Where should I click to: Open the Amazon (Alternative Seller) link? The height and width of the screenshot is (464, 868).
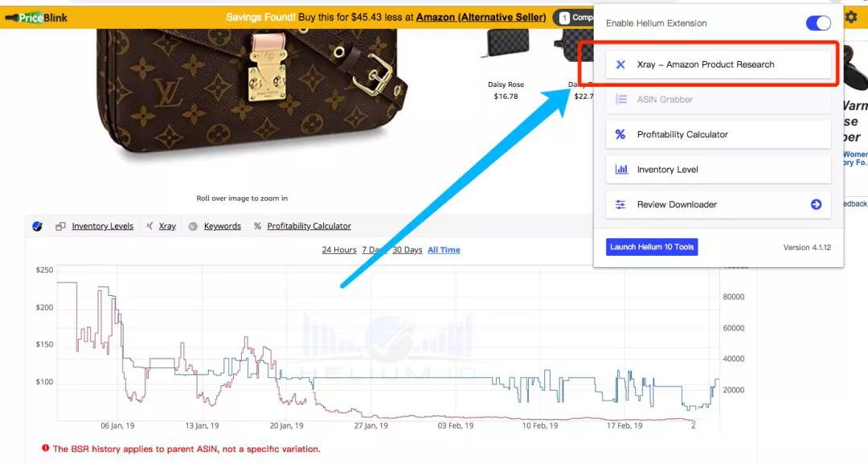(x=481, y=17)
